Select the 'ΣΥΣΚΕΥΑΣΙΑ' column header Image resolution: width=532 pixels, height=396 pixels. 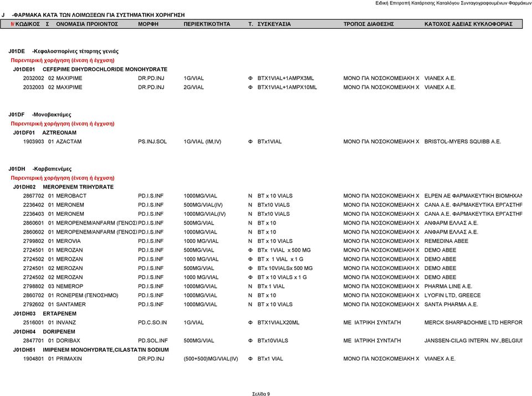coord(274,24)
